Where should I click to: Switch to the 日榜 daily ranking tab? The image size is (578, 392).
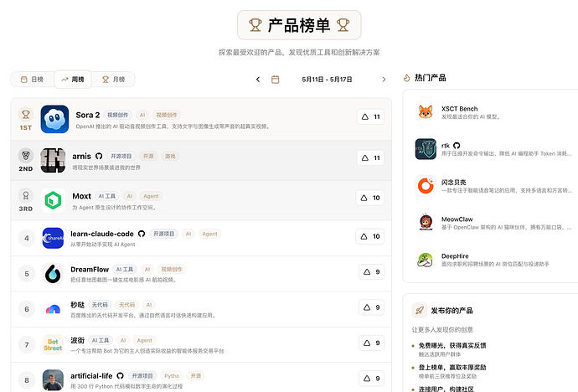click(x=33, y=80)
